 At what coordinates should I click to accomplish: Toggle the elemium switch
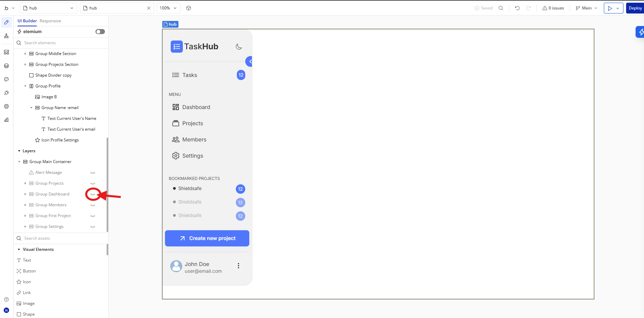click(100, 32)
